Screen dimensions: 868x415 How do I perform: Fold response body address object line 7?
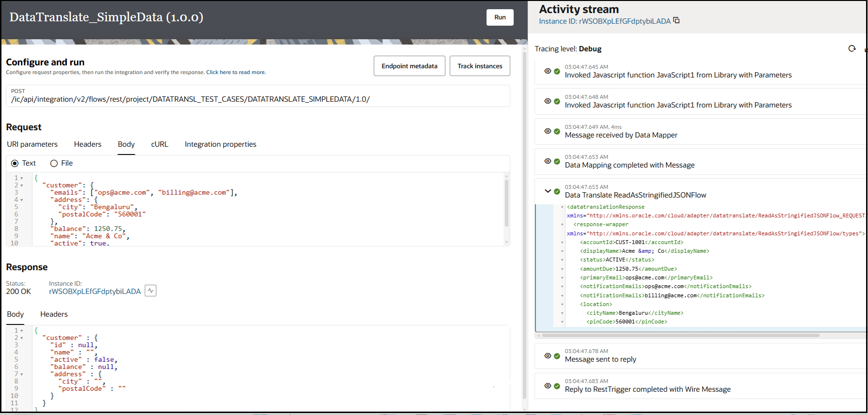tap(22, 374)
